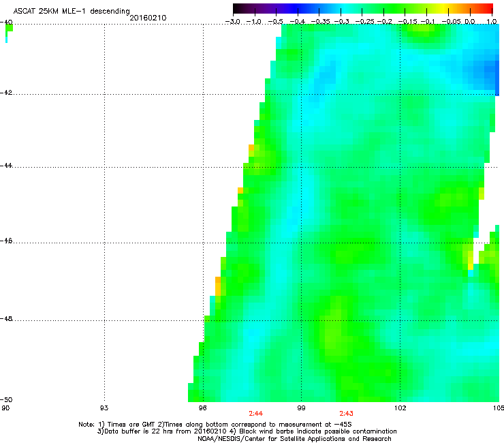Click the latitude label -40
Viewport: 504px width, 443px height.
pyautogui.click(x=6, y=22)
